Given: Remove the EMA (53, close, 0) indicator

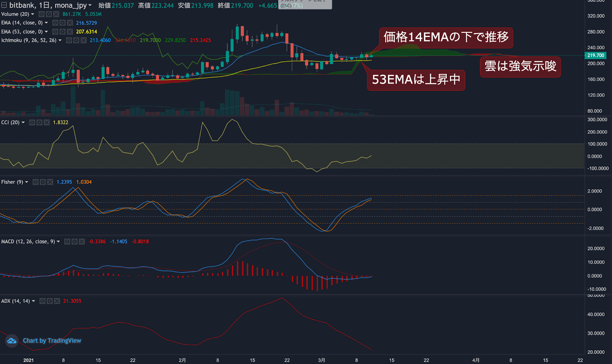Looking at the screenshot, I should click(x=70, y=32).
